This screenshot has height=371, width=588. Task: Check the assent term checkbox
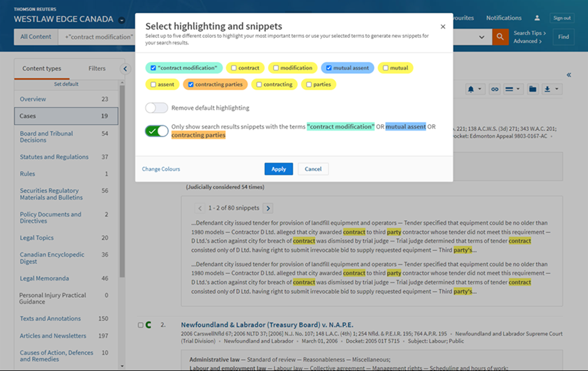pyautogui.click(x=153, y=85)
